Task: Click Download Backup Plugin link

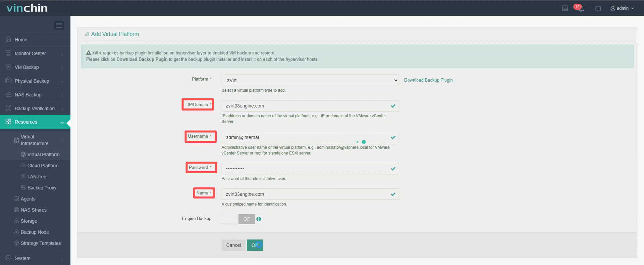Action: coord(428,80)
